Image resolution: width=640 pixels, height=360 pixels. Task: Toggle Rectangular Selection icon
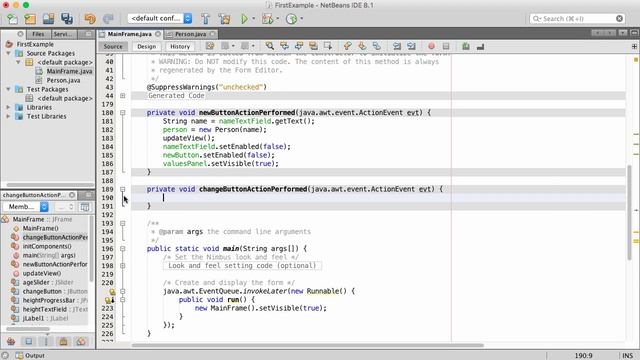tap(328, 46)
